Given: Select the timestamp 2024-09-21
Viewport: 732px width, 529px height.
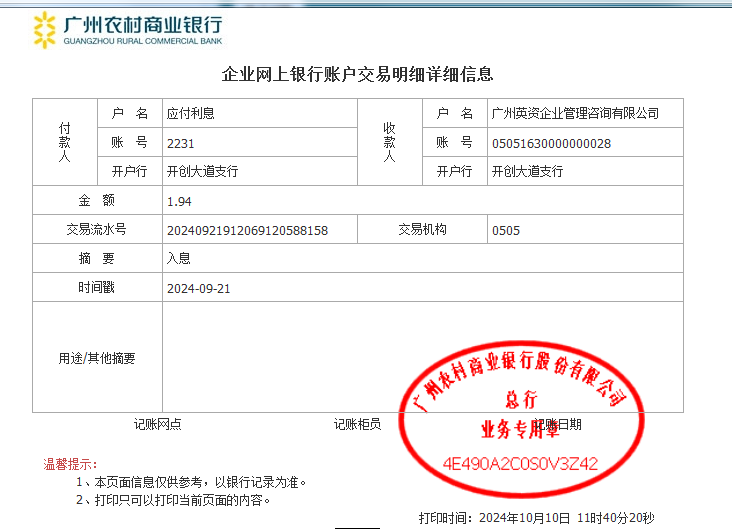Looking at the screenshot, I should (198, 289).
